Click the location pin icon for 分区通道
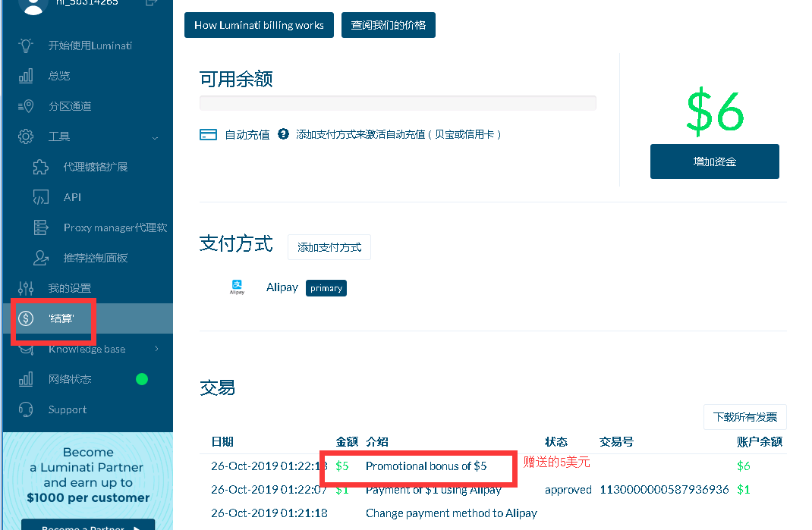Screen dimensions: 812x530 26,106
